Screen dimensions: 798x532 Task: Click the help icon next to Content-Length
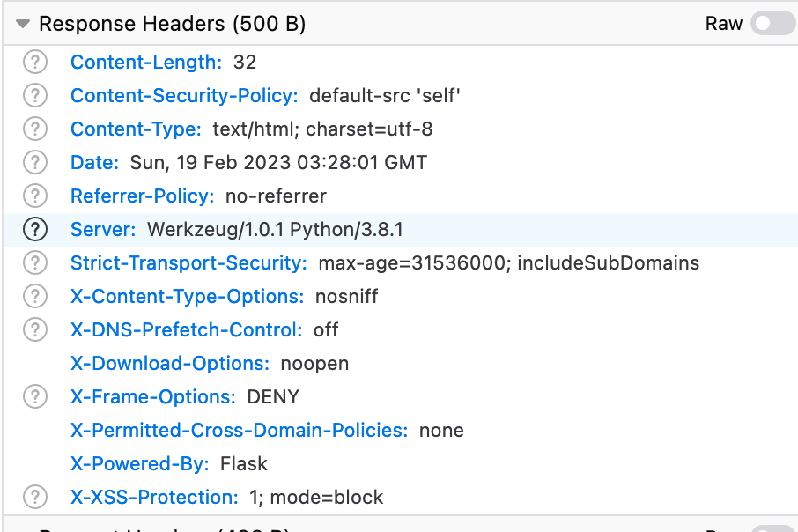pyautogui.click(x=34, y=62)
